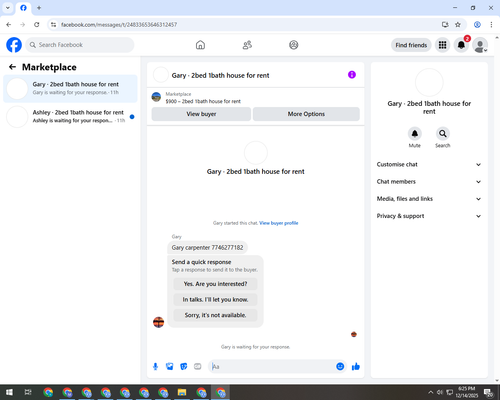Click the View buyer button
Screen dimensions: 500x400
point(201,114)
